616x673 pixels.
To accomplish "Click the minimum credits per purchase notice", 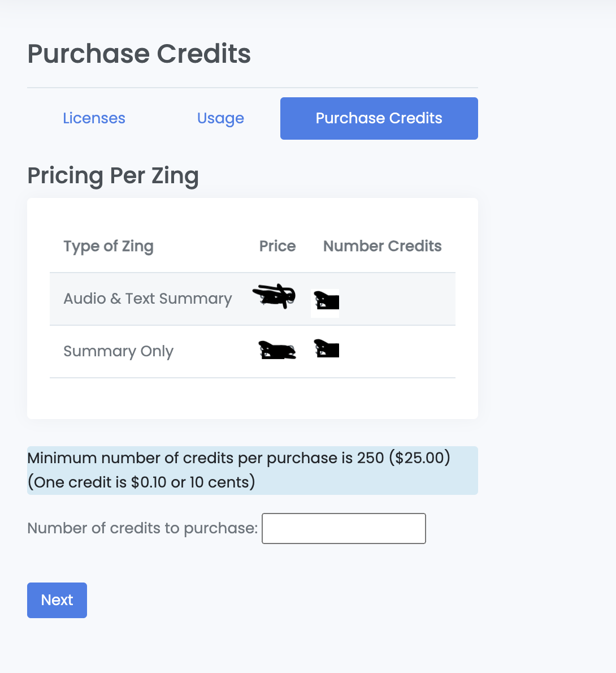I will pyautogui.click(x=238, y=458).
